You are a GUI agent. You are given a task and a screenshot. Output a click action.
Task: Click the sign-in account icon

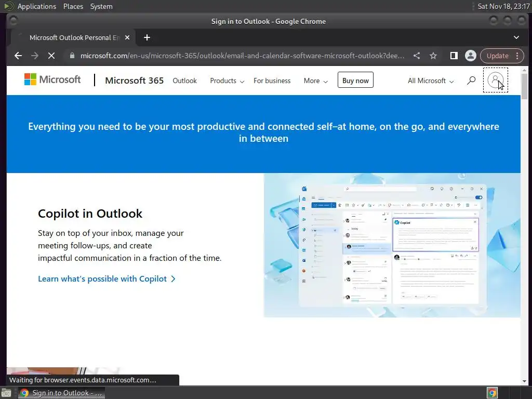(495, 80)
